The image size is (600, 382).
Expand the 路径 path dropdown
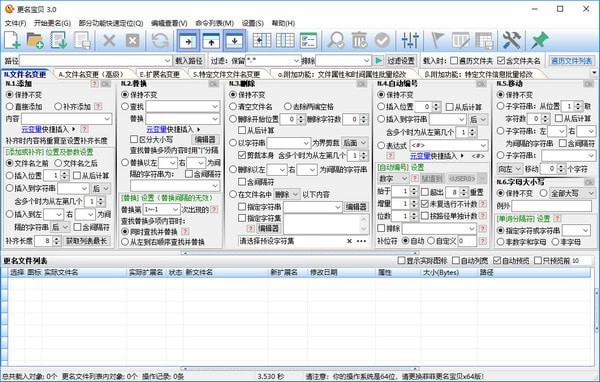pos(168,60)
